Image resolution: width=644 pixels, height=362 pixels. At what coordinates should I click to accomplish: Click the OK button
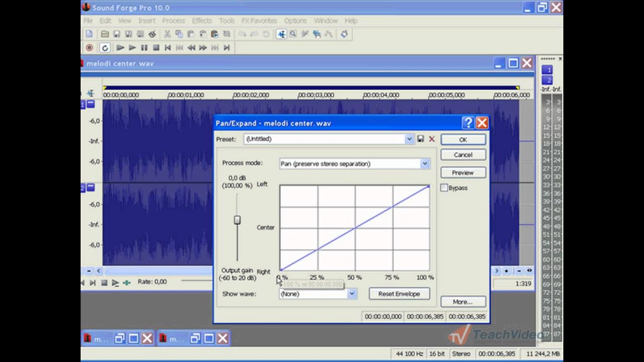pos(463,140)
